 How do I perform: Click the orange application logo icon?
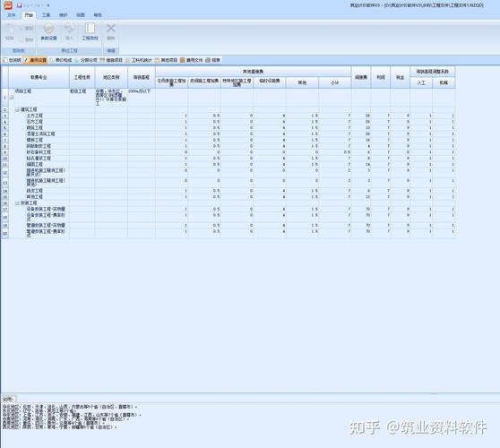[x=8, y=5]
